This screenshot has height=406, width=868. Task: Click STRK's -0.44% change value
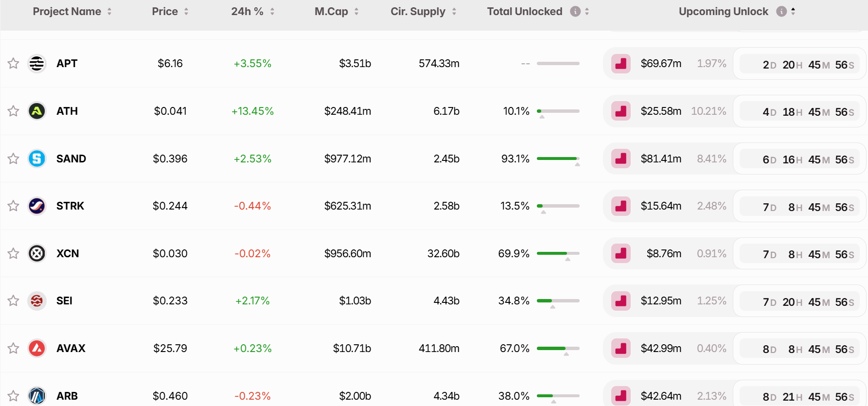(252, 206)
